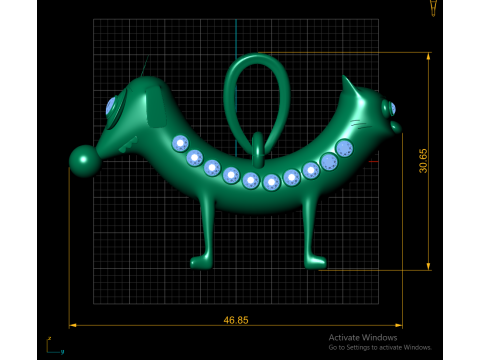
Task: Click the z-y axis indicator icon
Action: 55,346
